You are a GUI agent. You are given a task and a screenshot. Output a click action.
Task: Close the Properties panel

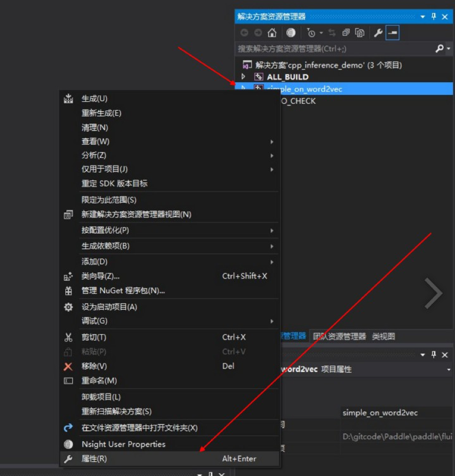(444, 355)
